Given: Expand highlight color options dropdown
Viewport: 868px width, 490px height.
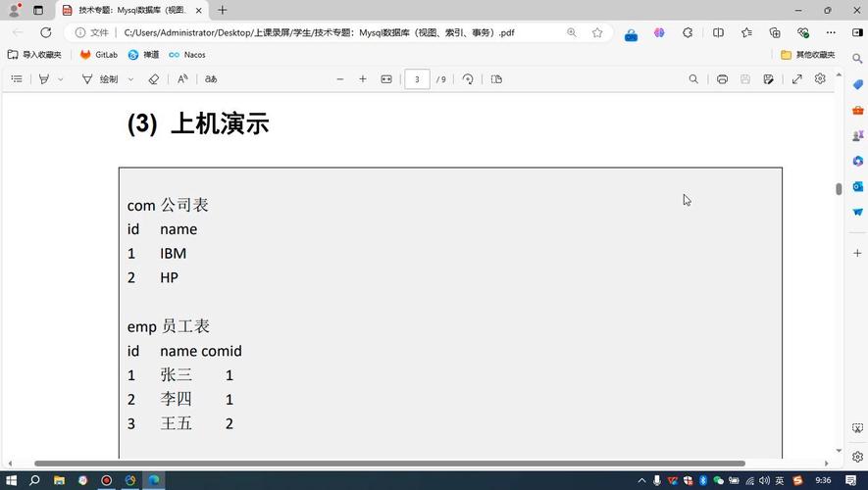Looking at the screenshot, I should click(x=61, y=79).
